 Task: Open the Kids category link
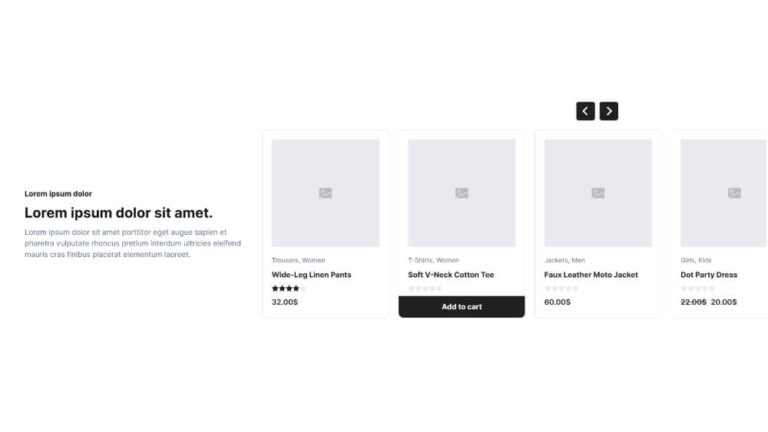[705, 260]
